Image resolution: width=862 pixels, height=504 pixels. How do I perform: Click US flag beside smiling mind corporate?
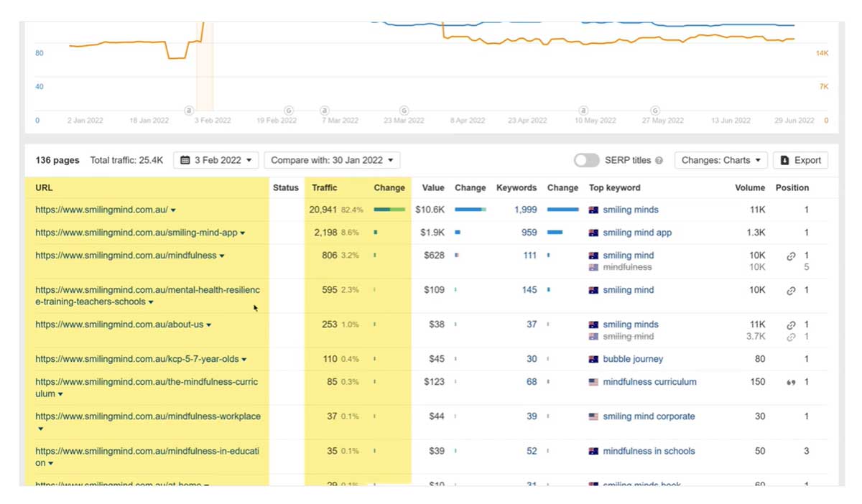pyautogui.click(x=593, y=417)
